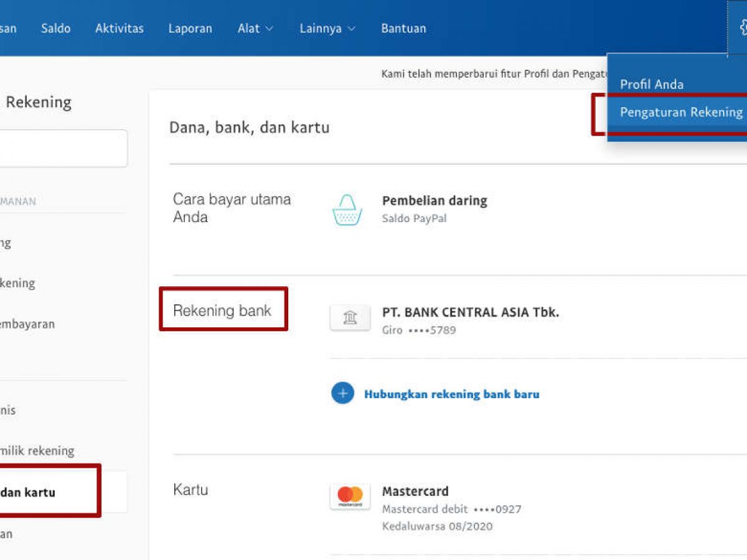Click the bank building icon for Bank Central Asia
747x560 pixels.
[x=350, y=319]
